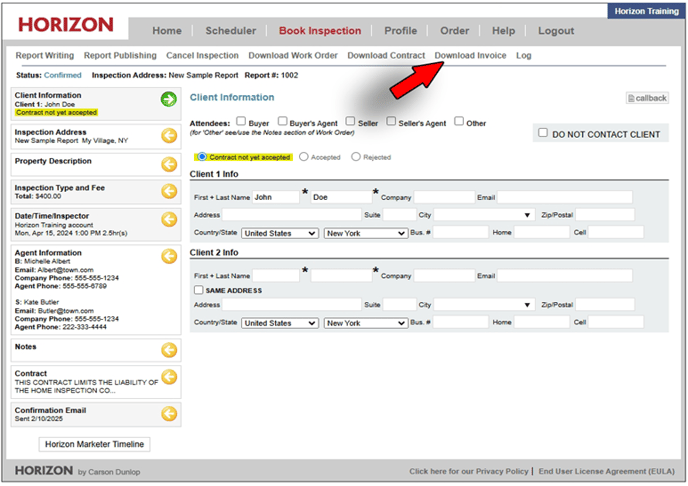Click yellow arrow icon for Date/Time/Inspector

pyautogui.click(x=169, y=222)
